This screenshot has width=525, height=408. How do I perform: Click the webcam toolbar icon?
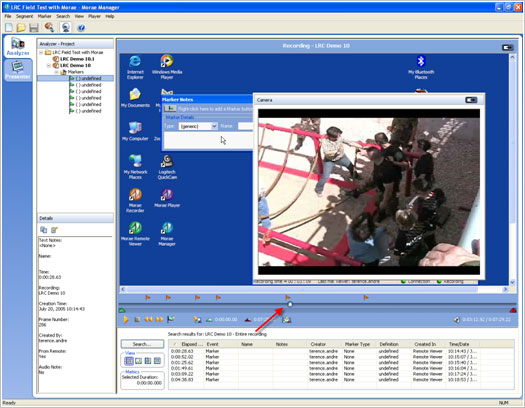pyautogui.click(x=66, y=27)
